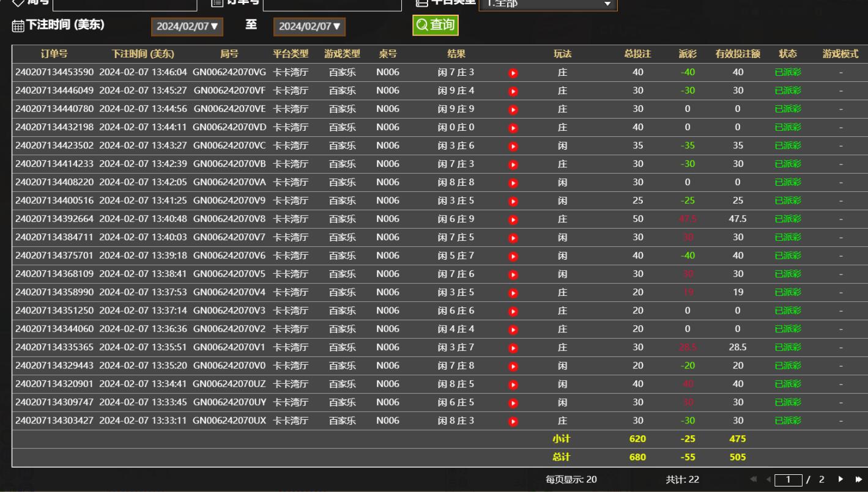Image resolution: width=868 pixels, height=492 pixels.
Task: Go to the previous page of records
Action: click(769, 479)
